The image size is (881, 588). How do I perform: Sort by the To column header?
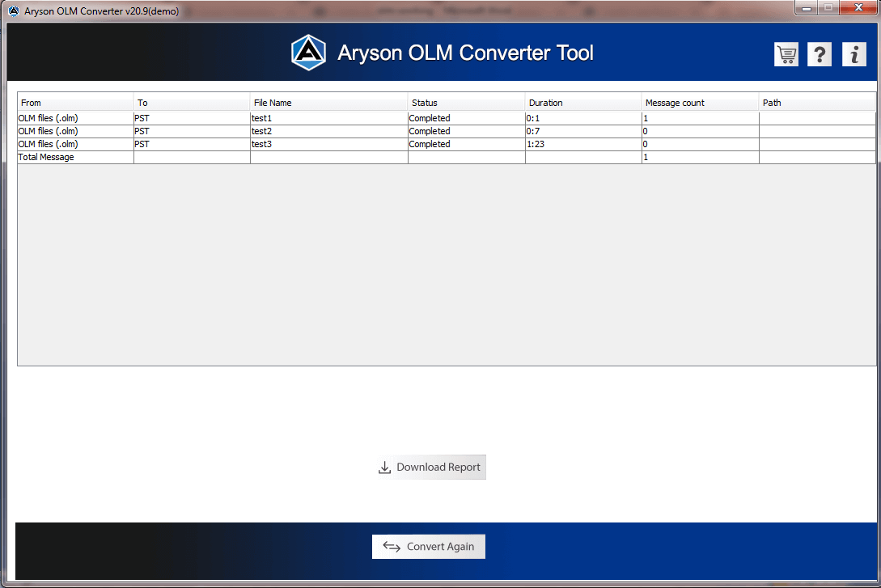click(192, 102)
